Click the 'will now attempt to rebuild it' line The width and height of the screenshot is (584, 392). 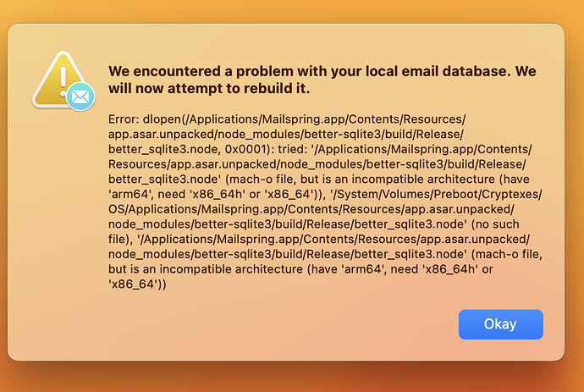point(209,88)
